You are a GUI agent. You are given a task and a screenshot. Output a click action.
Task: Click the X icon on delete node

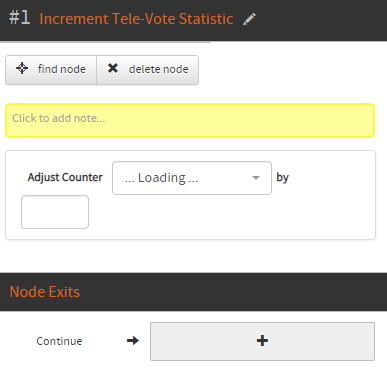click(x=113, y=68)
